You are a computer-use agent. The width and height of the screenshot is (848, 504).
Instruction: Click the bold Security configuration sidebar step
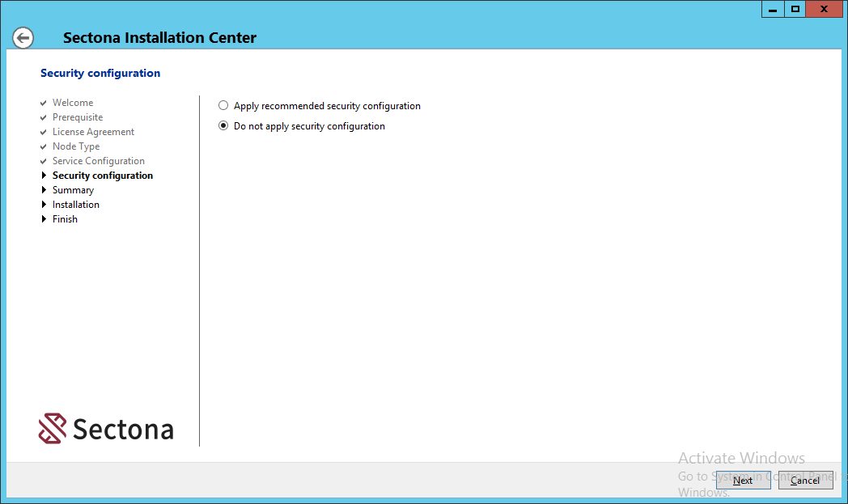(103, 176)
